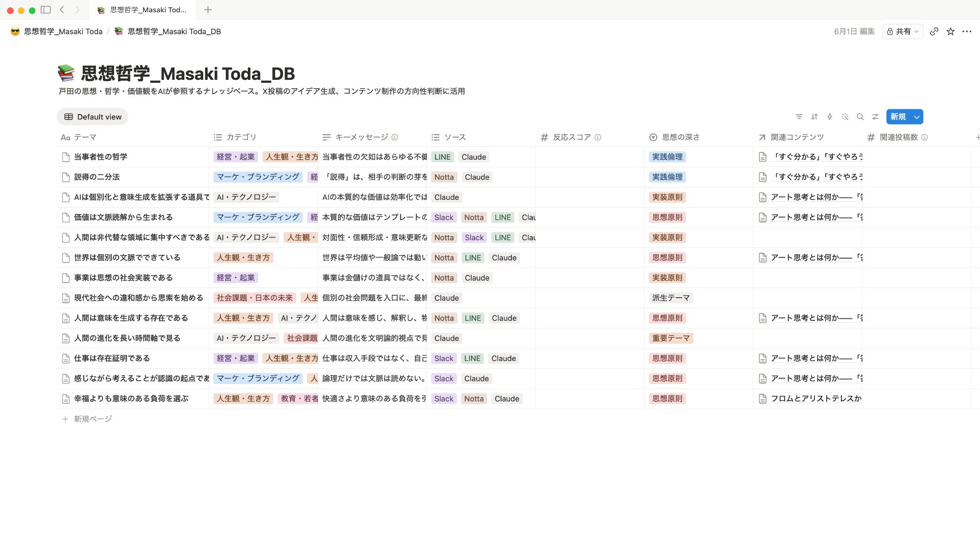Click the blue 新規 button
This screenshot has width=980, height=551.
point(898,117)
